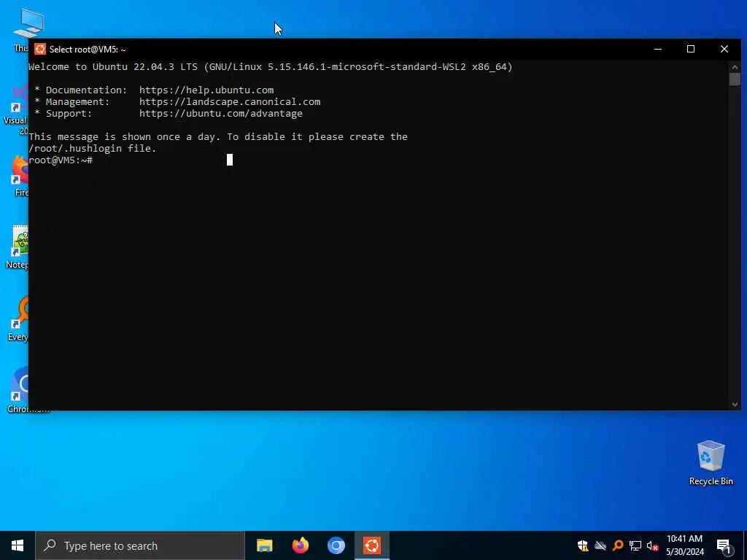Select the This PC desktop icon
The image size is (747, 560).
(21, 29)
